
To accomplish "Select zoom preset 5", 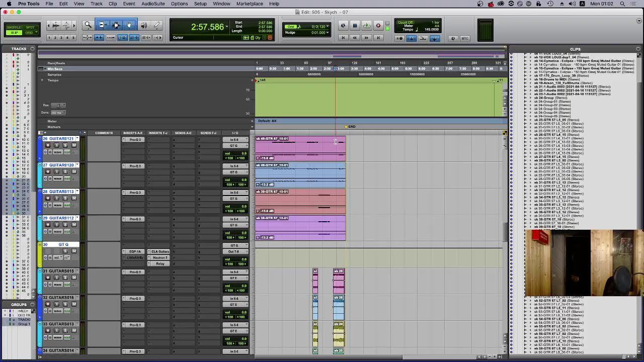I will click(73, 38).
